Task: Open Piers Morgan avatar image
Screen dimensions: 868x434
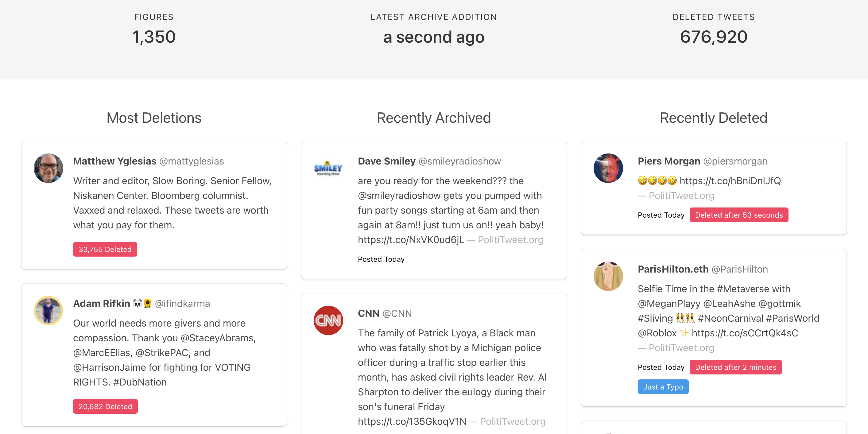Action: (x=608, y=168)
